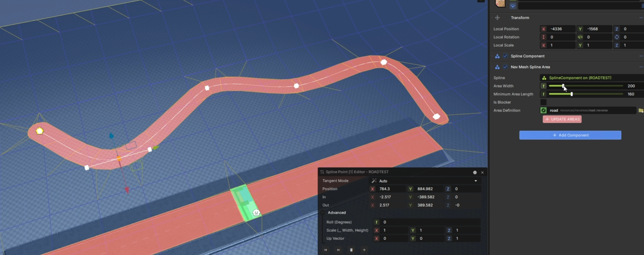644x255 pixels.
Task: Open the Transform section options menu
Action: pyautogui.click(x=641, y=18)
